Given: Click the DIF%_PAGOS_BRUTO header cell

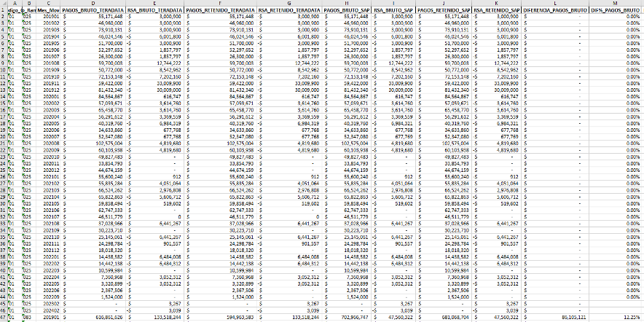Looking at the screenshot, I should point(616,9).
